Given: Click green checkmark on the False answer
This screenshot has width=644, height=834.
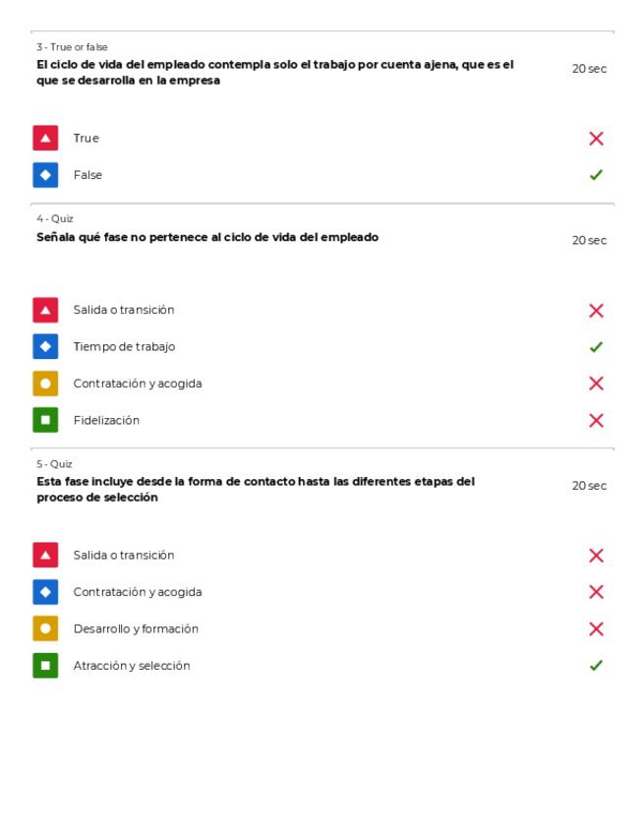Looking at the screenshot, I should [x=596, y=175].
